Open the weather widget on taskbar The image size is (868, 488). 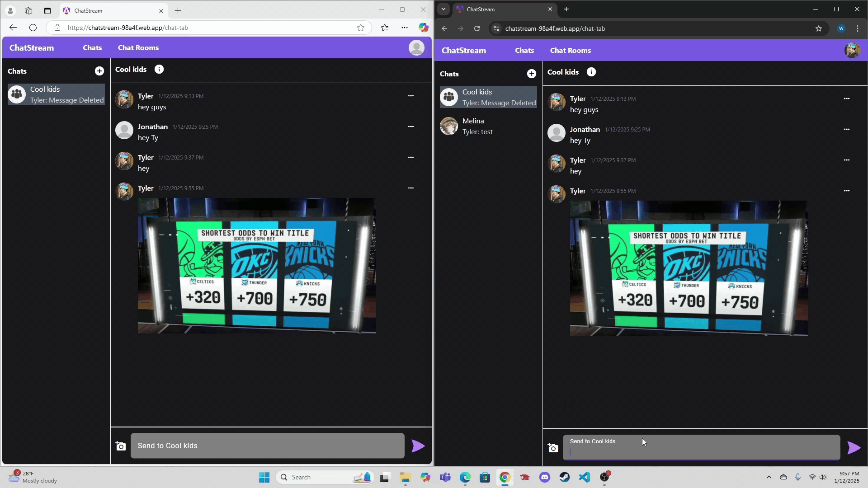click(33, 477)
